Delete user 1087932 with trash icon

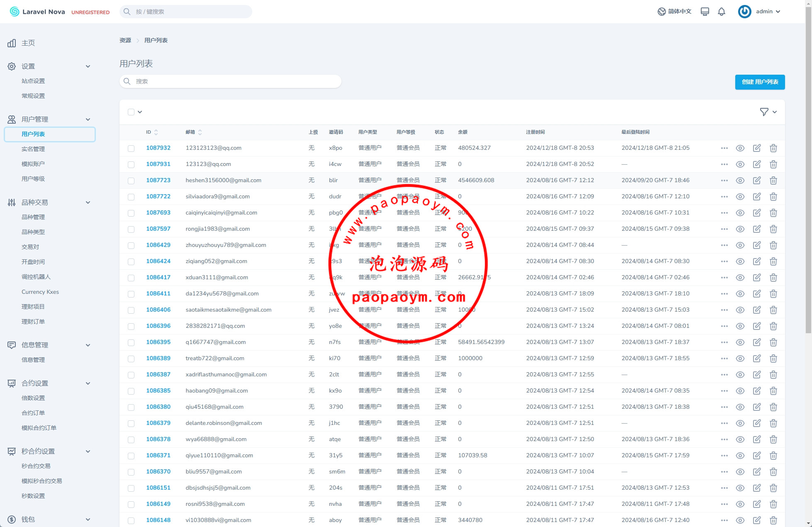pos(773,148)
